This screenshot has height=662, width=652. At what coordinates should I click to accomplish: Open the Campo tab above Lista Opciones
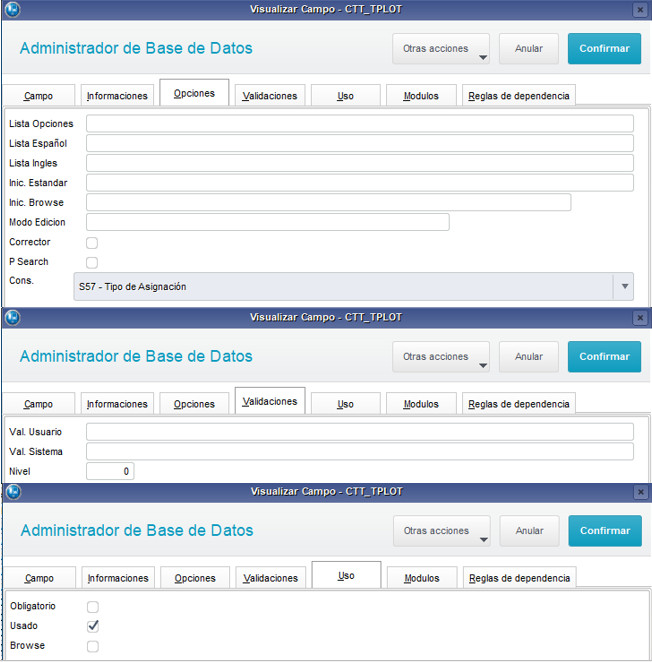tap(39, 97)
